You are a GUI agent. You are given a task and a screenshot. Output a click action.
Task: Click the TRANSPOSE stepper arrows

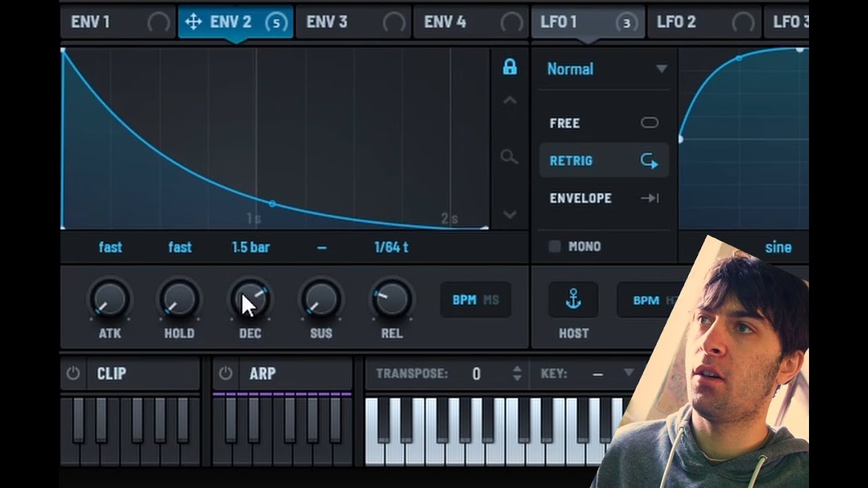[x=517, y=373]
